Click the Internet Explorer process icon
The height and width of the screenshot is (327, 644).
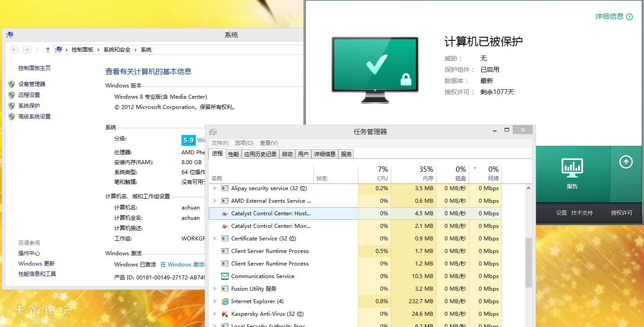tap(225, 301)
